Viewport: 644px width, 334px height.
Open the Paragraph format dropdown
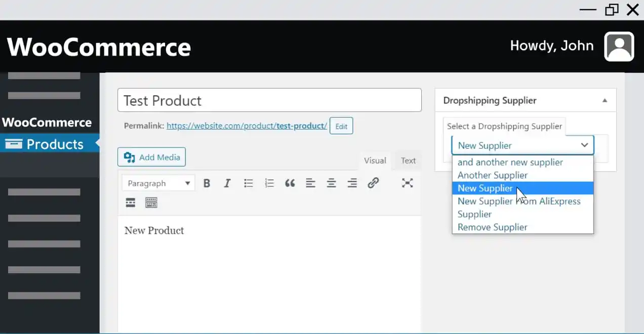[x=158, y=183]
